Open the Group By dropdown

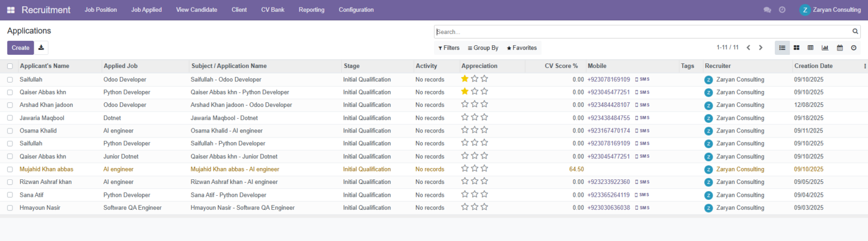point(483,48)
